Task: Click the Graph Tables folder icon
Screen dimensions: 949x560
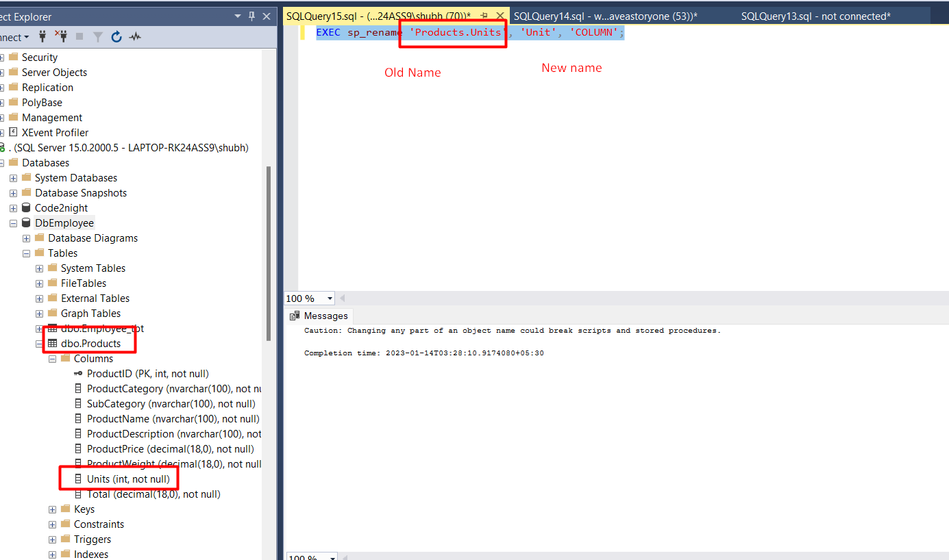Action: coord(52,314)
